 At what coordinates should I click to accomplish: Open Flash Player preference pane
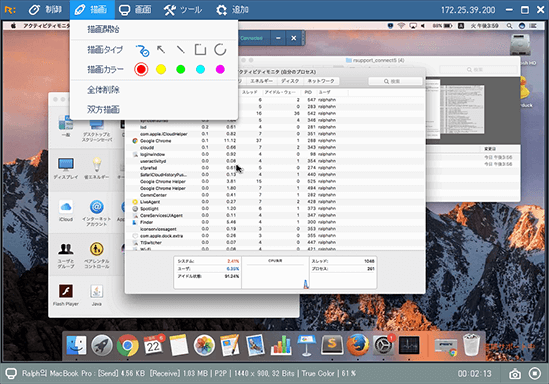[x=66, y=295]
